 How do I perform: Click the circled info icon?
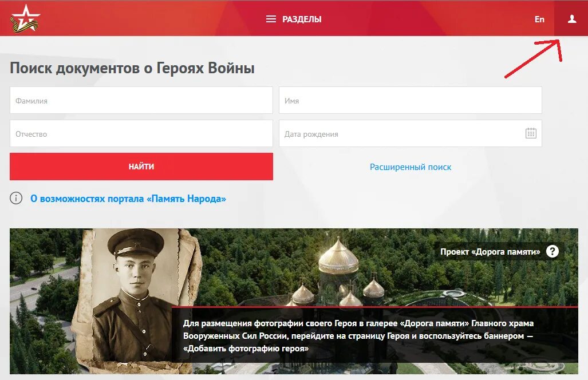click(16, 198)
